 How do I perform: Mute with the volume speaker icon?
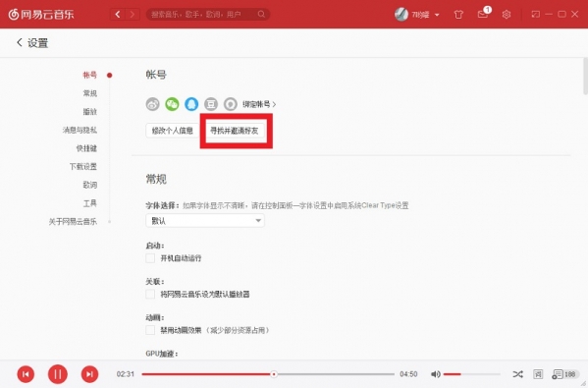(x=436, y=374)
